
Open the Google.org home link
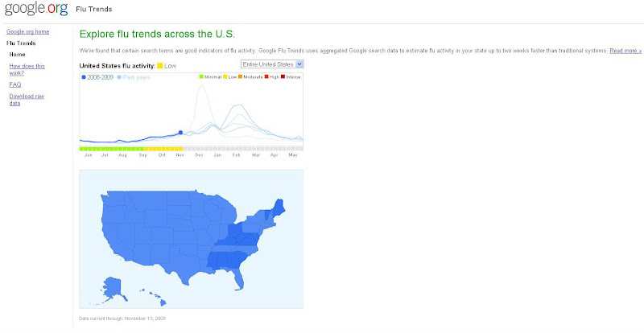[x=27, y=31]
